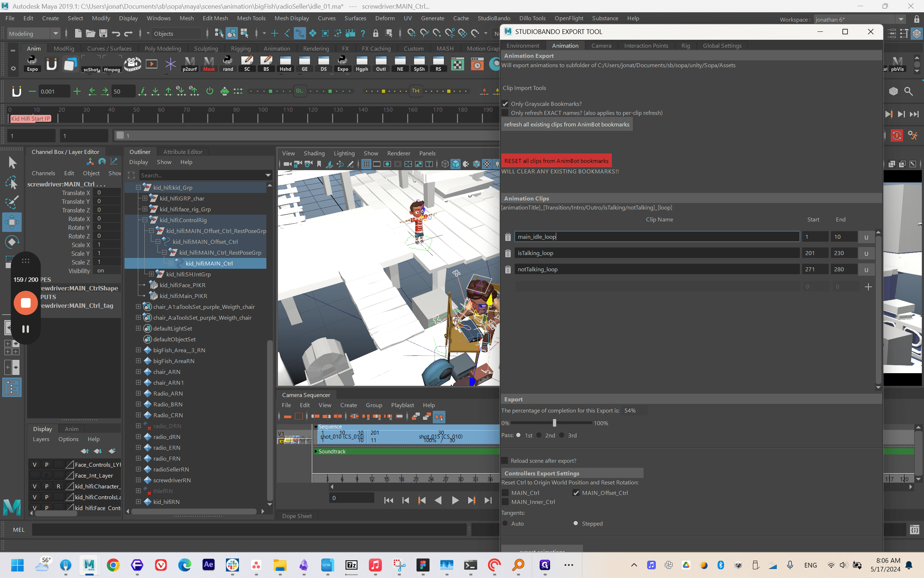Check the MAIN_Inner_Ctrl checkbox

pyautogui.click(x=505, y=502)
